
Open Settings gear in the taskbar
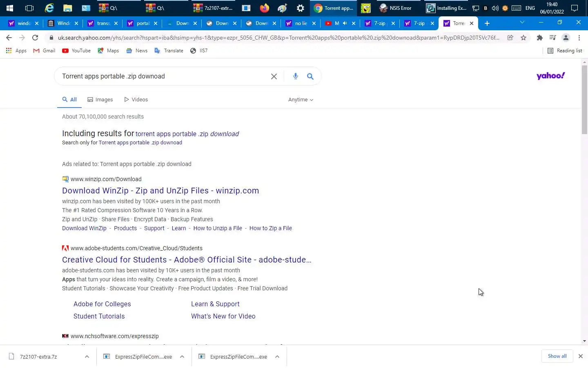[300, 8]
